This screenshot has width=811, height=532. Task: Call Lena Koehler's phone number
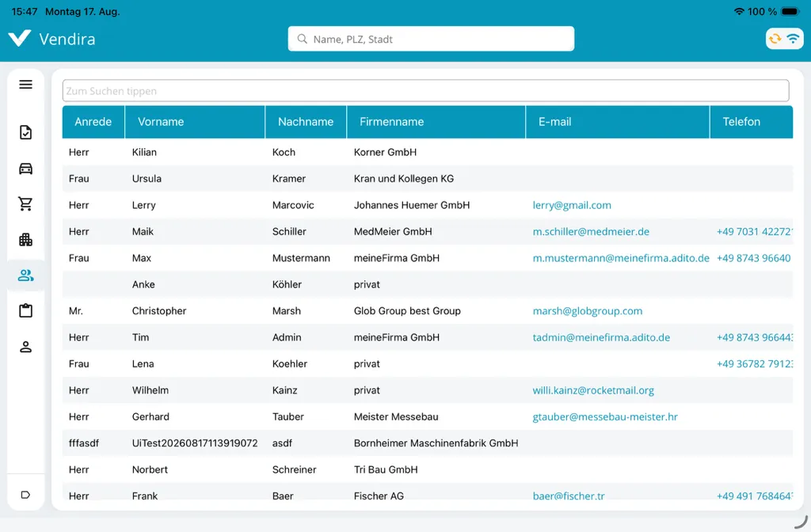coord(754,364)
